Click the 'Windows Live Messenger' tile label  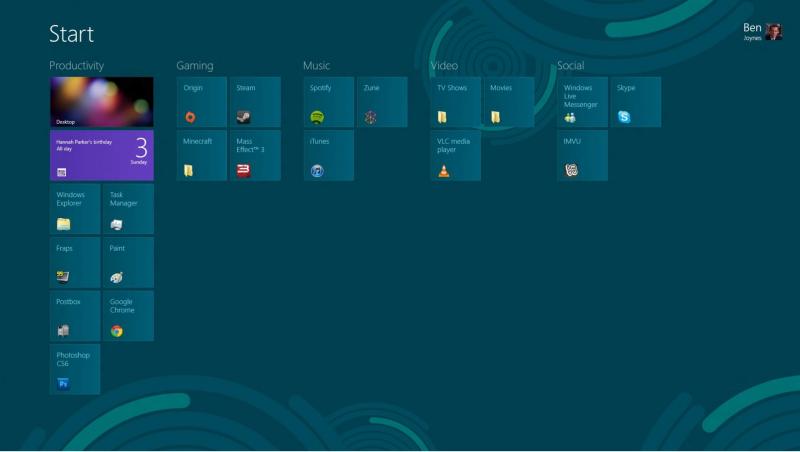click(x=581, y=96)
